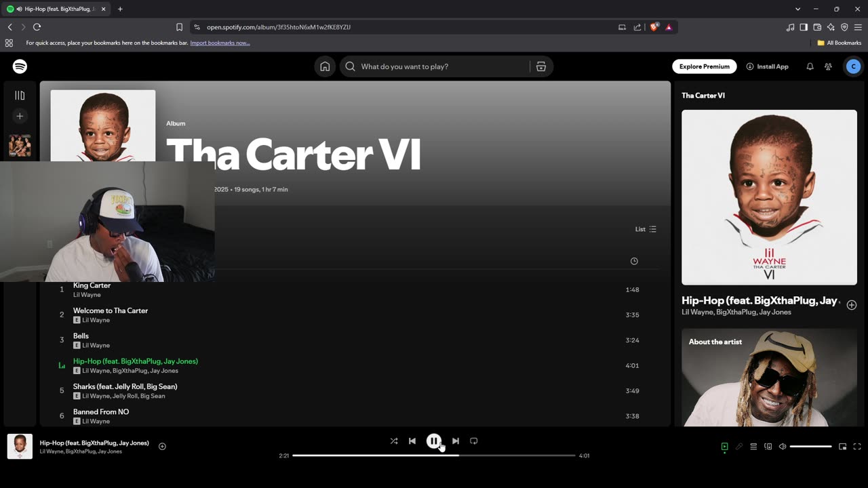
Task: Seek along the song progress bar
Action: 434,455
